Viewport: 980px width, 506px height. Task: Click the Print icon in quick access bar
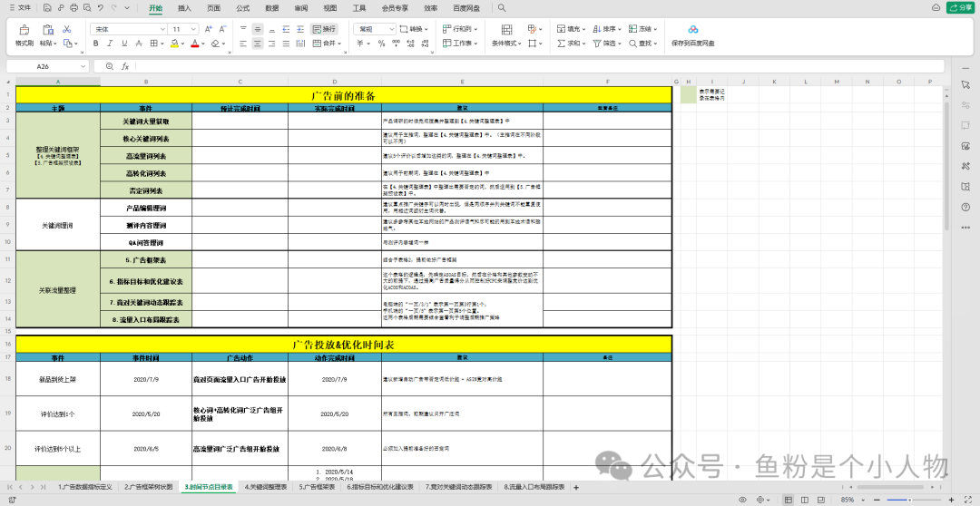73,8
